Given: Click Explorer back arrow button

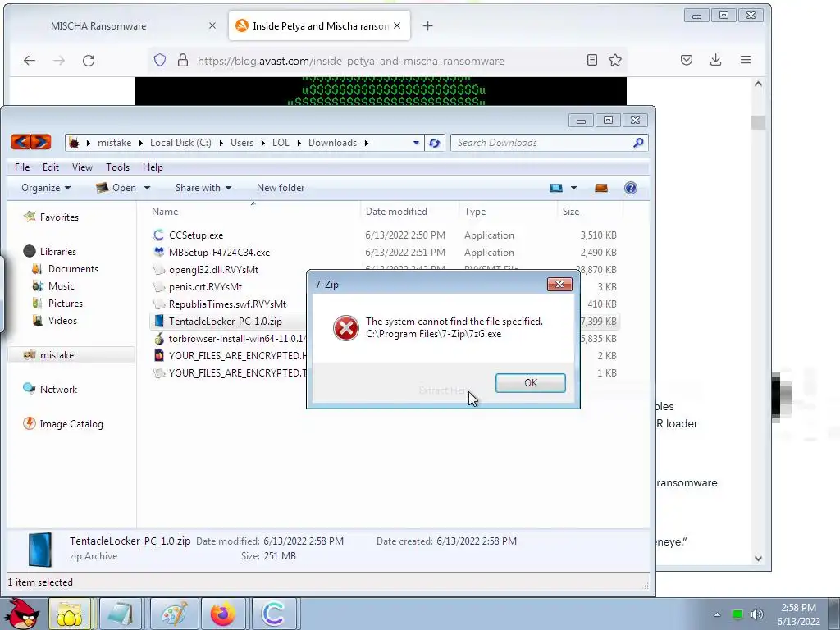Looking at the screenshot, I should (21, 142).
